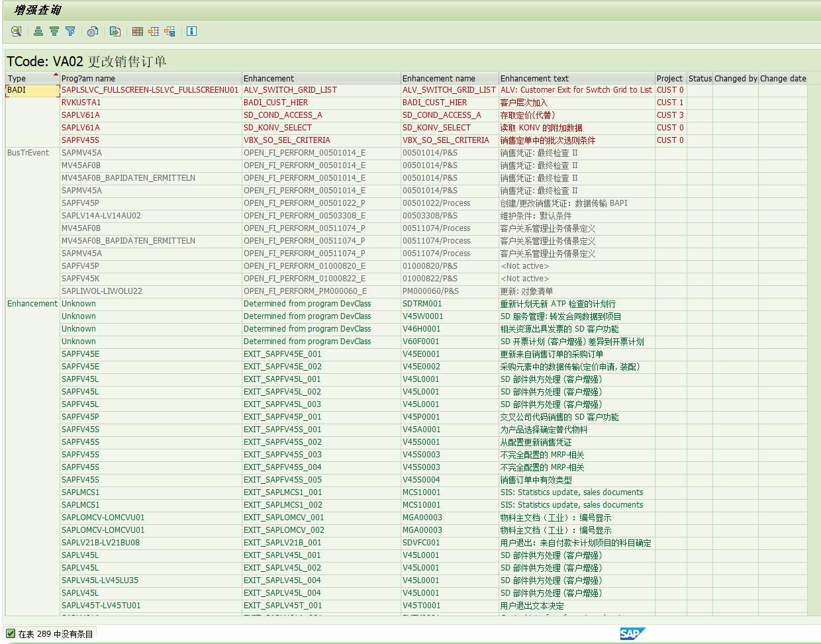Click the CUST 1 project cell
The height and width of the screenshot is (644, 821).
click(x=671, y=103)
